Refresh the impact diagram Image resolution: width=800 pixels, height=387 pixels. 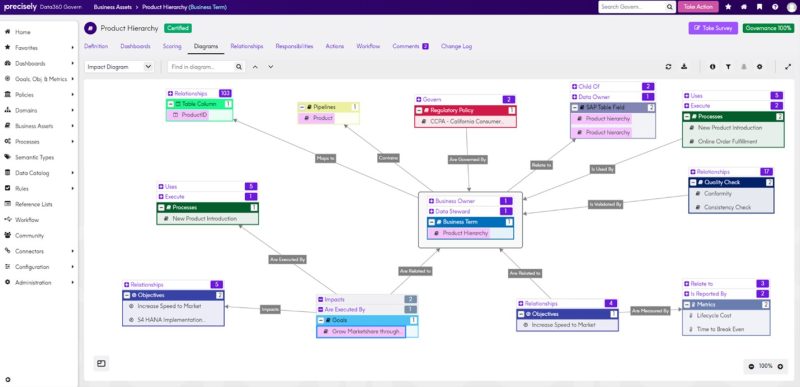coord(668,67)
